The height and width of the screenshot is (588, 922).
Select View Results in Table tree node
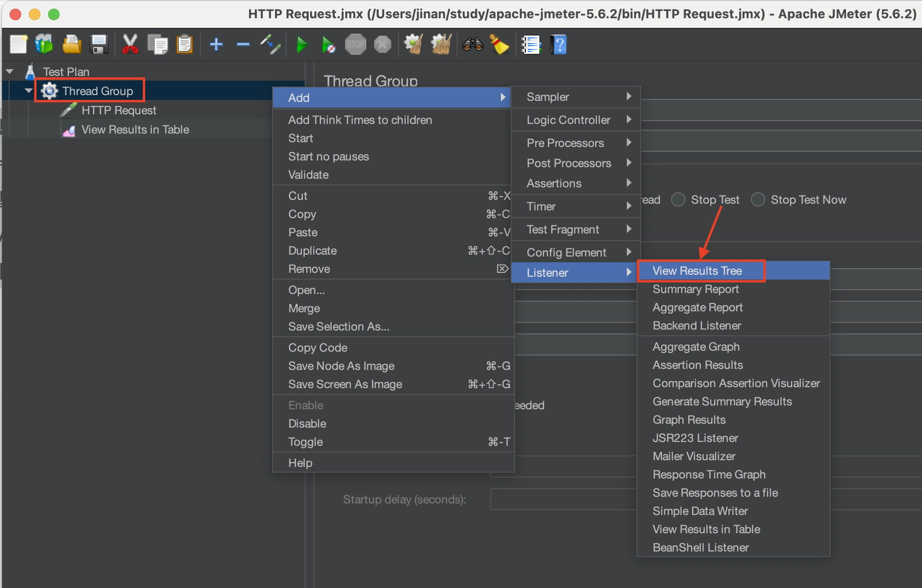(x=135, y=130)
